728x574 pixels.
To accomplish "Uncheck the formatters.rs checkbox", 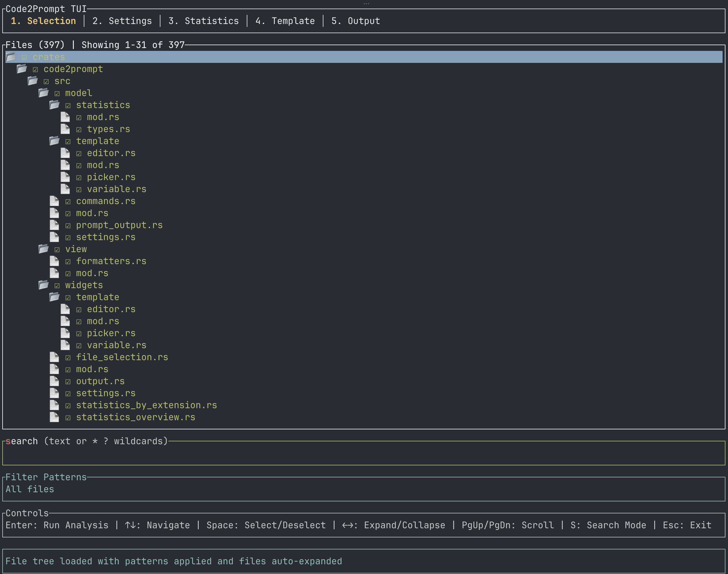I will tap(68, 262).
